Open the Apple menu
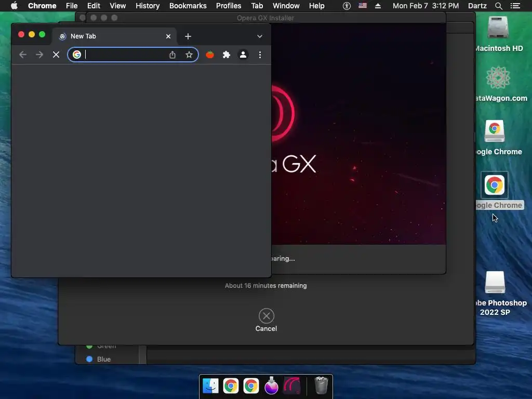The image size is (532, 399). (14, 6)
